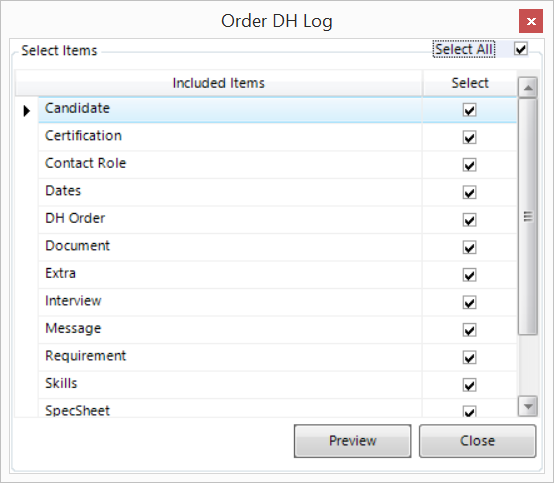This screenshot has height=483, width=554.
Task: Toggle the Dates row checkbox
Action: pyautogui.click(x=469, y=193)
